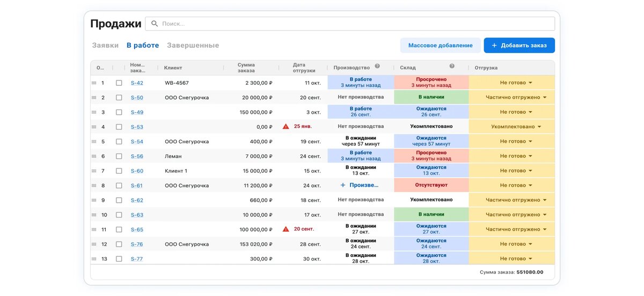Grab the drag handle of row 8
Screen dimensions: 644x296
[x=94, y=186]
